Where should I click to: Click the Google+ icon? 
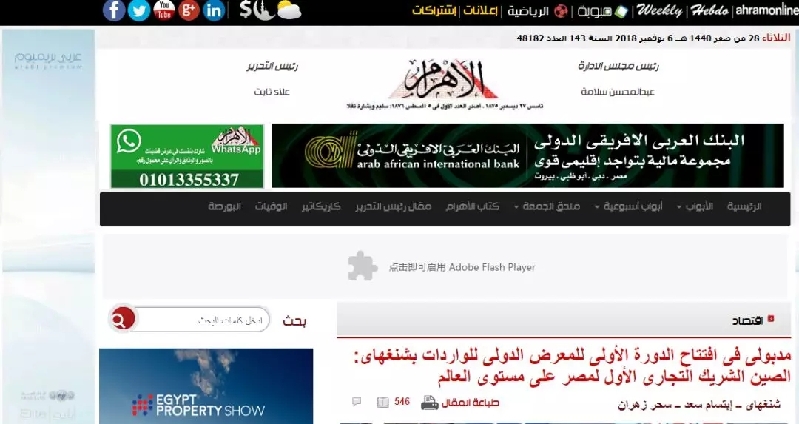pyautogui.click(x=189, y=11)
